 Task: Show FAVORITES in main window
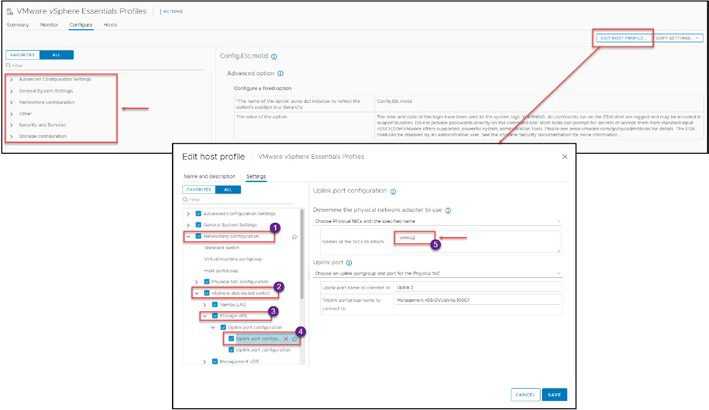(x=23, y=55)
